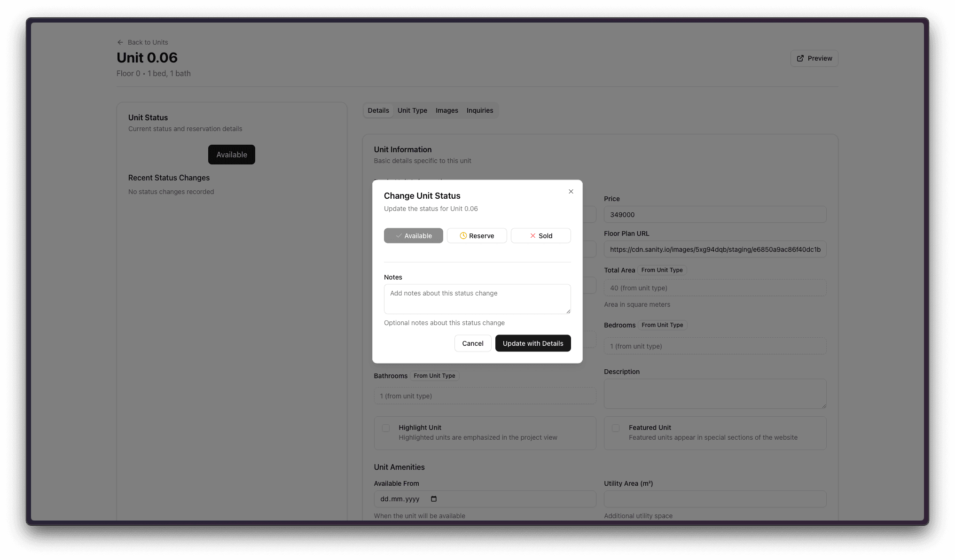The height and width of the screenshot is (560, 955).
Task: Open the Inquiries tab
Action: 479,110
